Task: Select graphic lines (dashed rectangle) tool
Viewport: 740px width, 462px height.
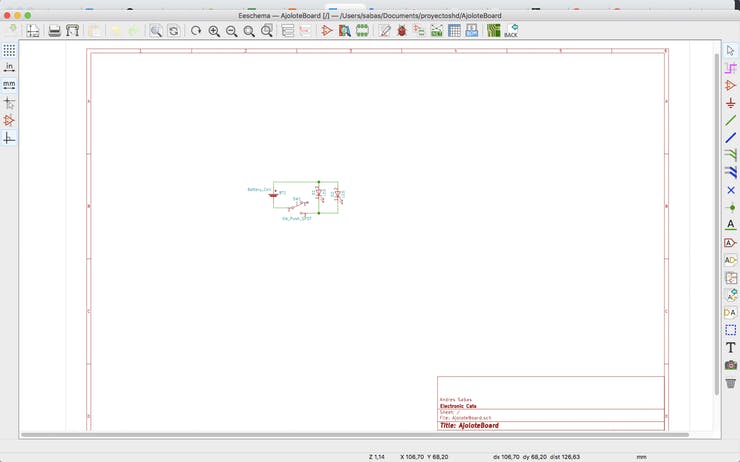Action: point(731,330)
